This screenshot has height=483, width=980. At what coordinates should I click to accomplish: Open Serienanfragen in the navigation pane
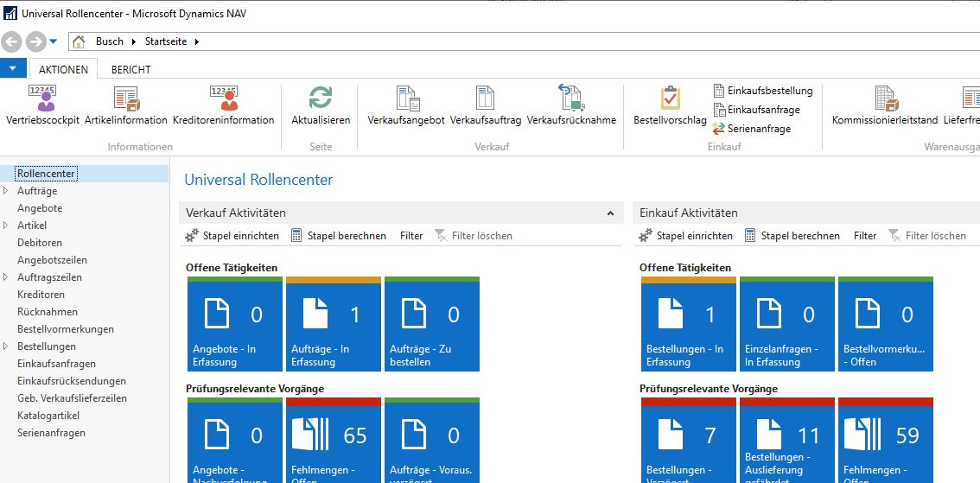(52, 432)
